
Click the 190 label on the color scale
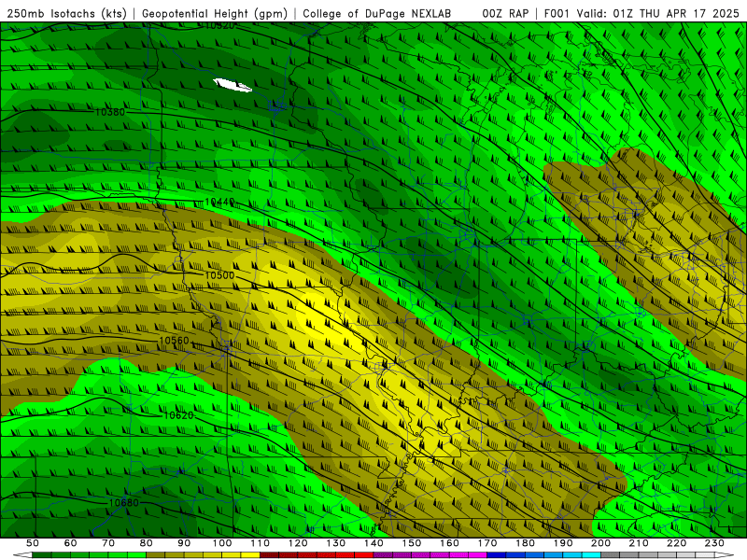tap(563, 543)
